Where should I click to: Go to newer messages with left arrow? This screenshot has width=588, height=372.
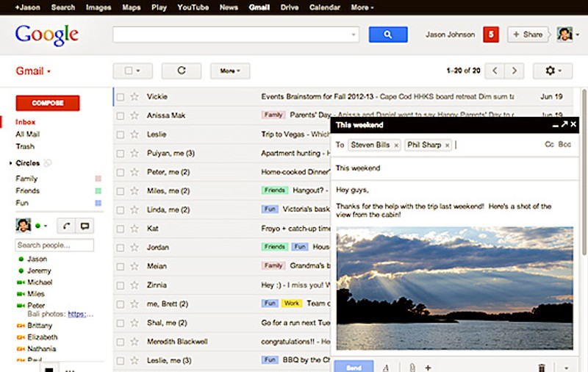coord(495,71)
